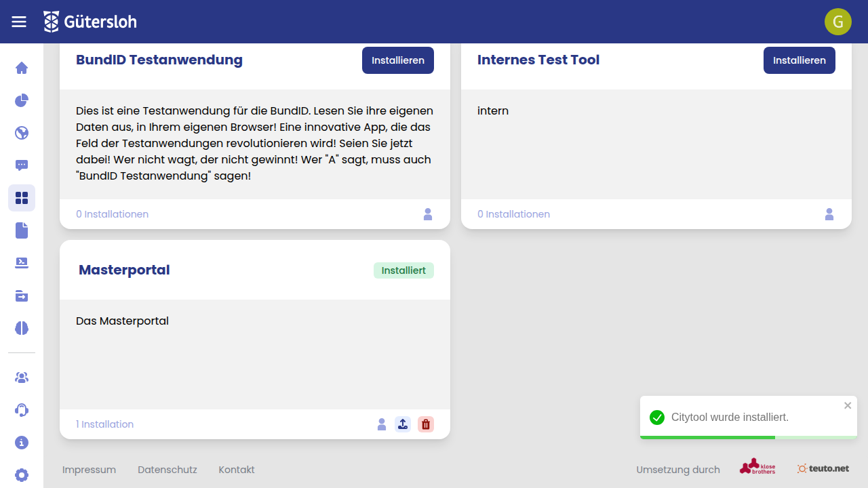Open the headset support icon in sidebar
Image resolution: width=868 pixels, height=488 pixels.
click(x=22, y=410)
